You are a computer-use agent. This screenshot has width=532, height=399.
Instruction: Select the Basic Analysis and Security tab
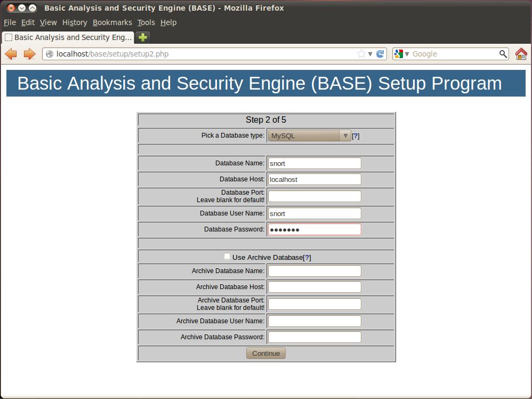pos(68,37)
